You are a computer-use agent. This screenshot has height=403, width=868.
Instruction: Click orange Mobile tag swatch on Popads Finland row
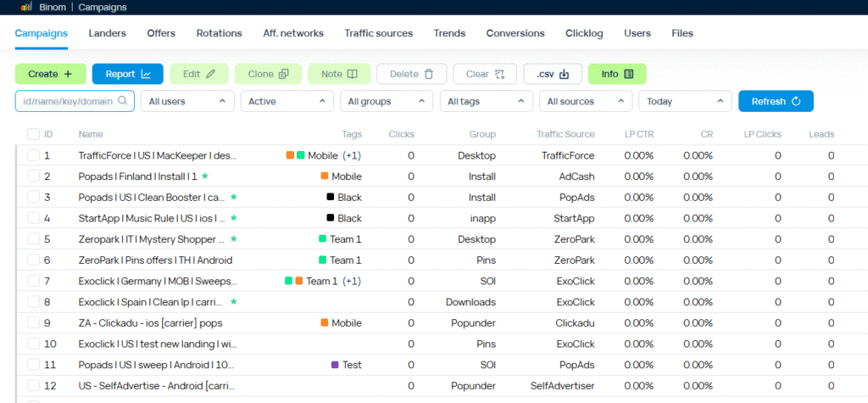coord(325,176)
